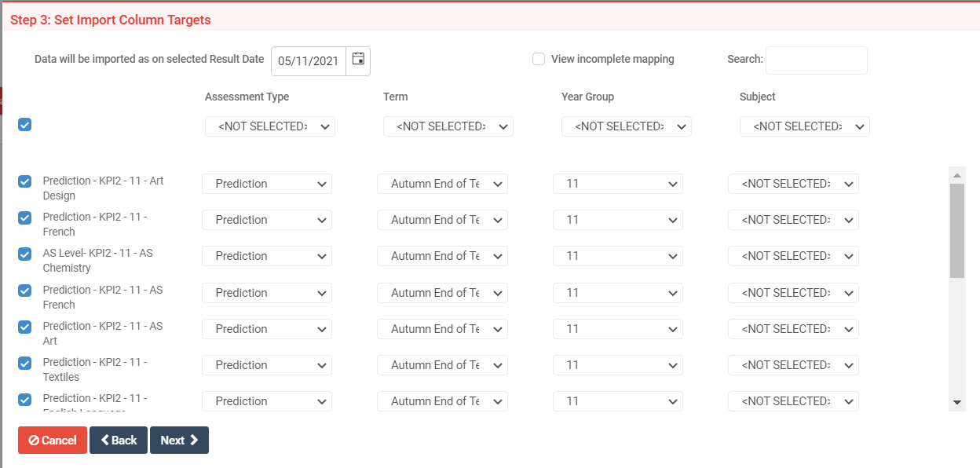
Task: Open Term dropdown for the Textiles row
Action: 442,364
